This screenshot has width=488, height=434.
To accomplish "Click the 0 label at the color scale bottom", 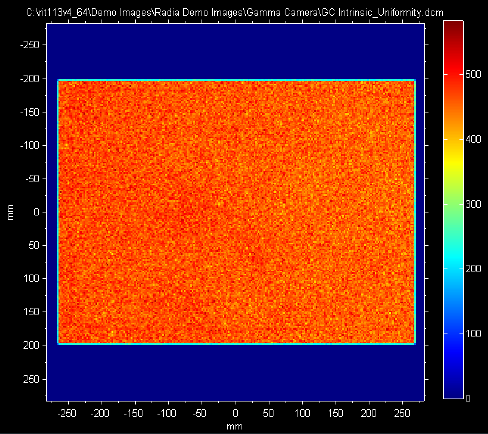I will click(x=468, y=398).
